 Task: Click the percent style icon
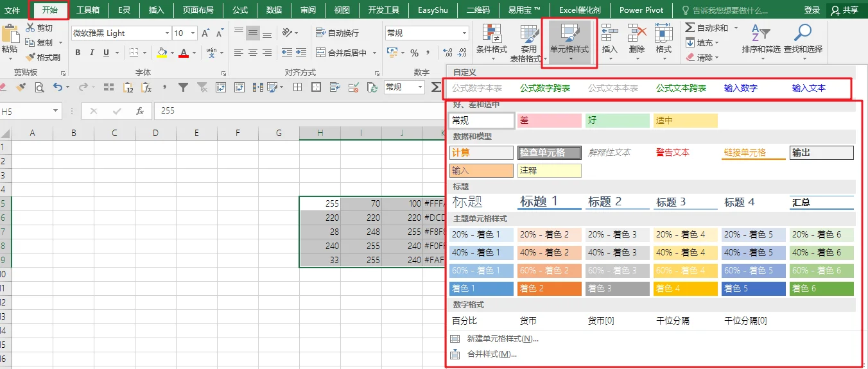pos(414,53)
